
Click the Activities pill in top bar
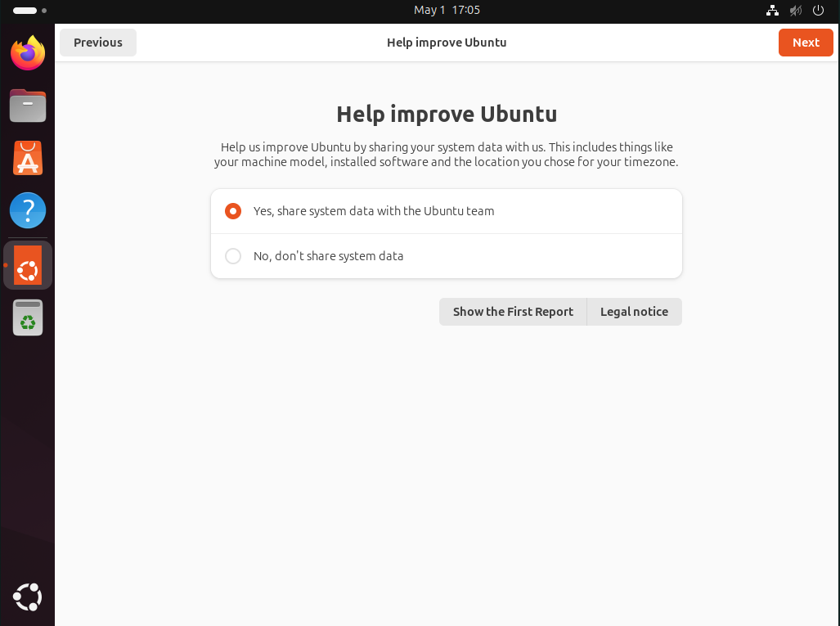tap(25, 11)
